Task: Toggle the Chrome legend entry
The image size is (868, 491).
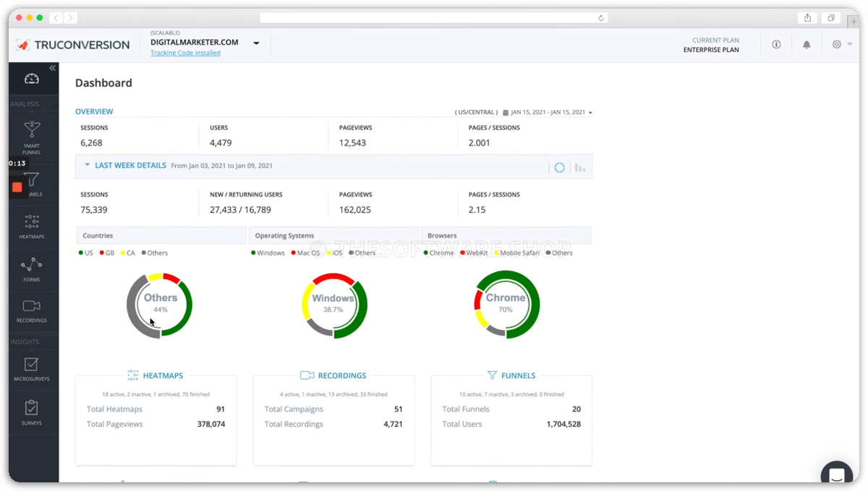Action: (x=439, y=253)
